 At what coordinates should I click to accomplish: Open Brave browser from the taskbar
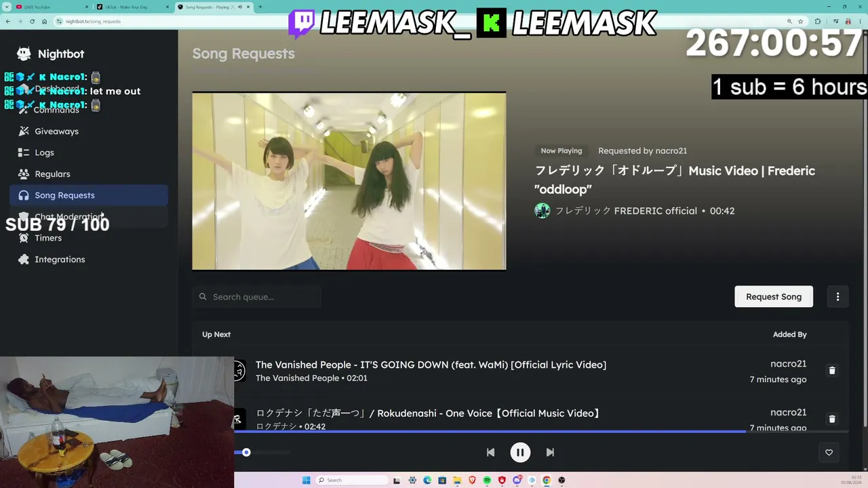472,480
